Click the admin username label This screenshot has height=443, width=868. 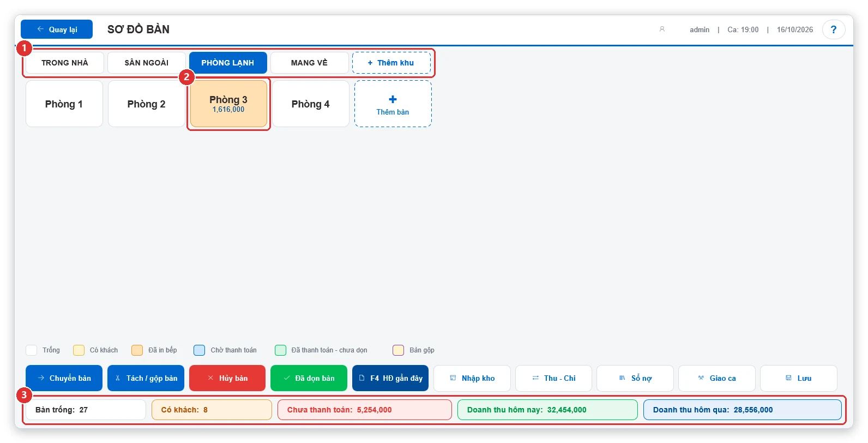click(700, 29)
